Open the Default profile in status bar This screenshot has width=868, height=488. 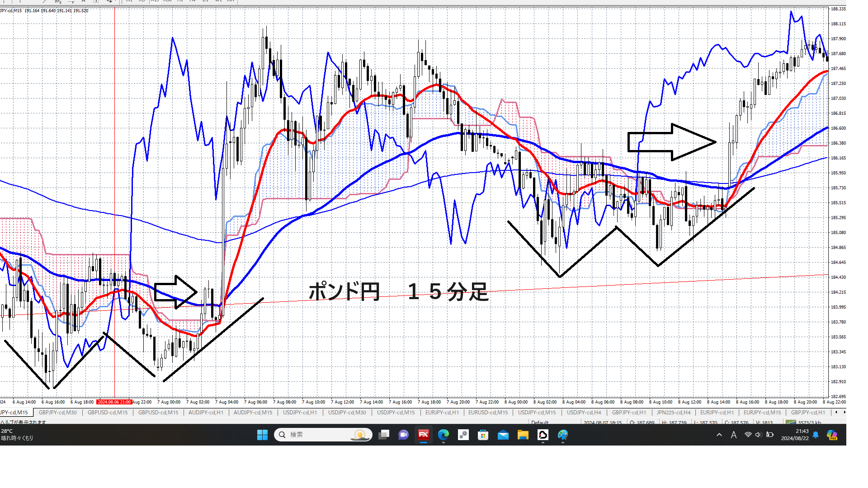point(540,422)
